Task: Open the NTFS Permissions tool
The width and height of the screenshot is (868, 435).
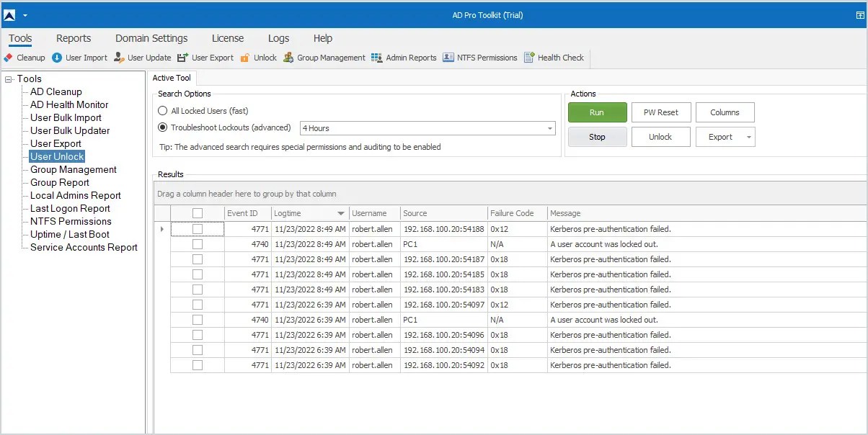Action: (479, 58)
